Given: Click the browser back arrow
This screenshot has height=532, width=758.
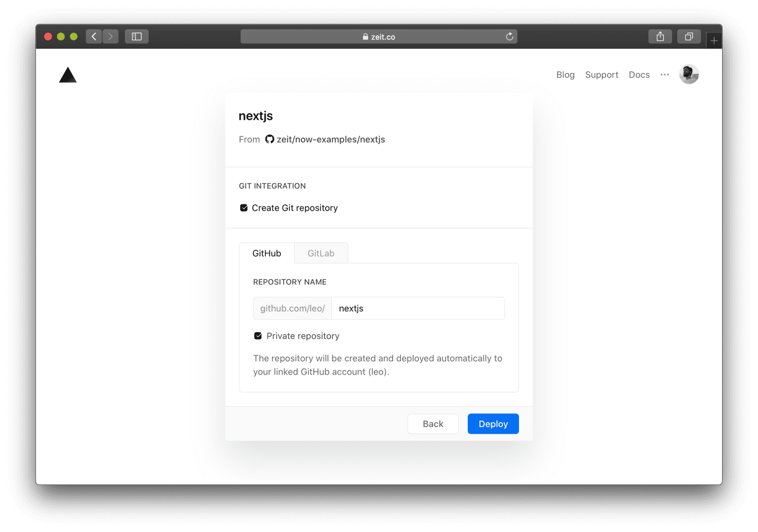Looking at the screenshot, I should click(x=94, y=37).
